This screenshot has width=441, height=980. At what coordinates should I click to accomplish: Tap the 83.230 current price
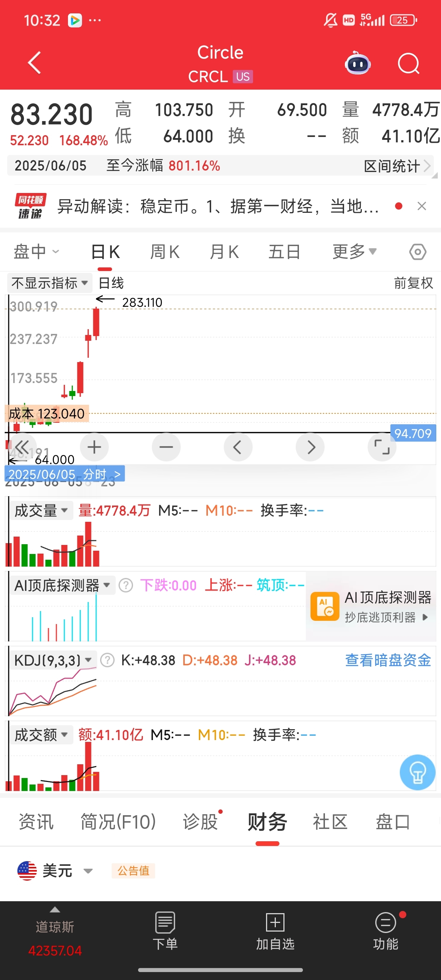coord(51,115)
